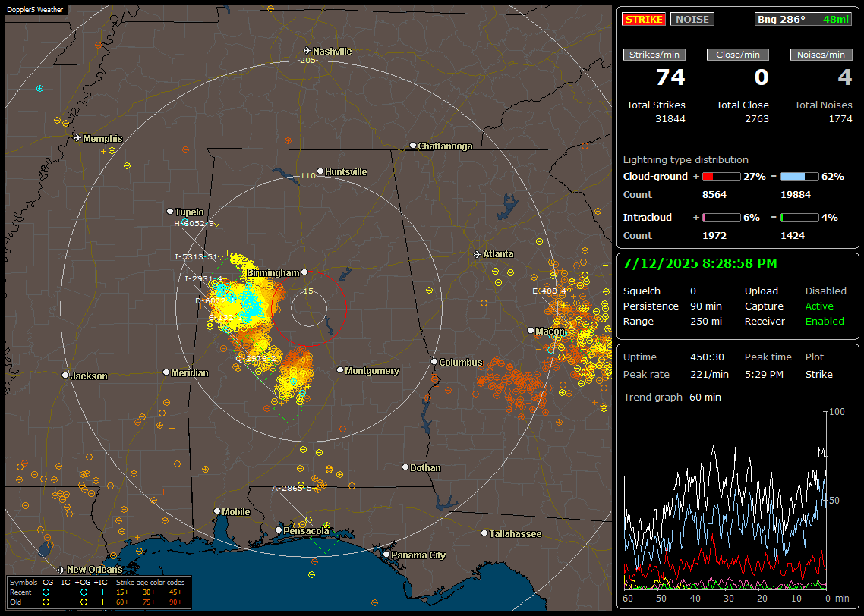Select the Strikes/min label box
The image size is (864, 616).
pyautogui.click(x=654, y=55)
